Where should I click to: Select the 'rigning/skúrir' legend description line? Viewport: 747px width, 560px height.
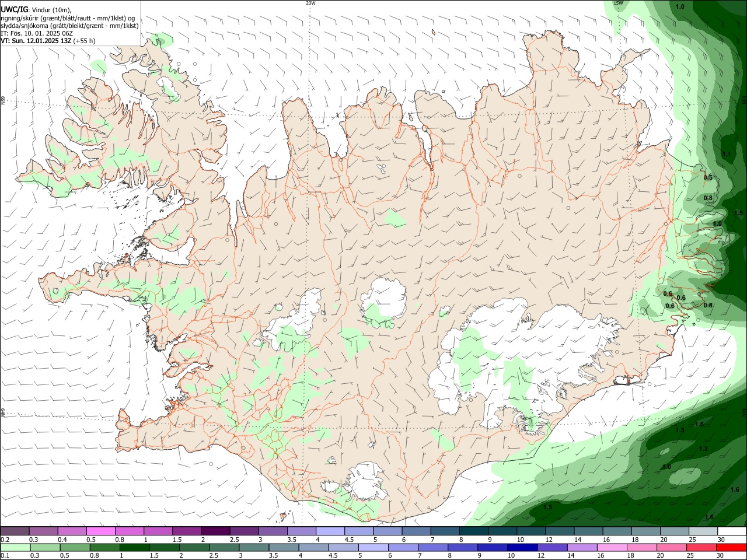tap(68, 17)
